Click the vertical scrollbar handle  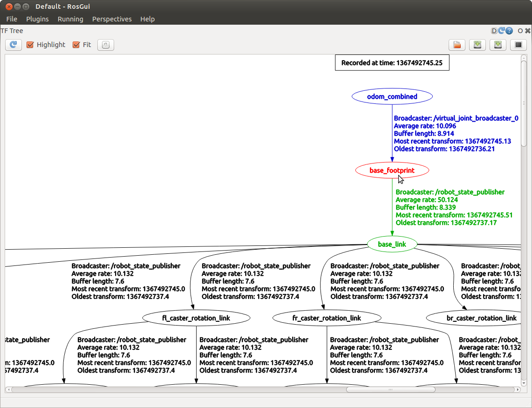(x=524, y=103)
